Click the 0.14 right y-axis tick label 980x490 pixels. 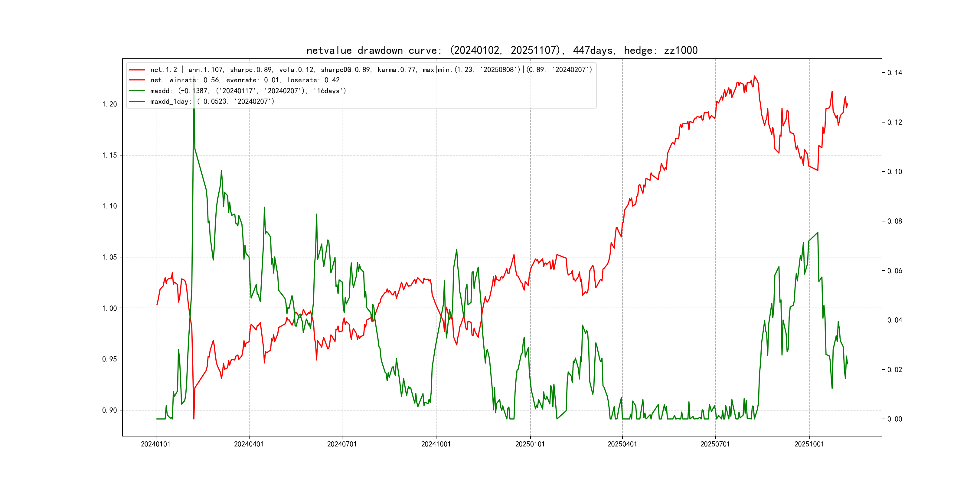pos(894,73)
